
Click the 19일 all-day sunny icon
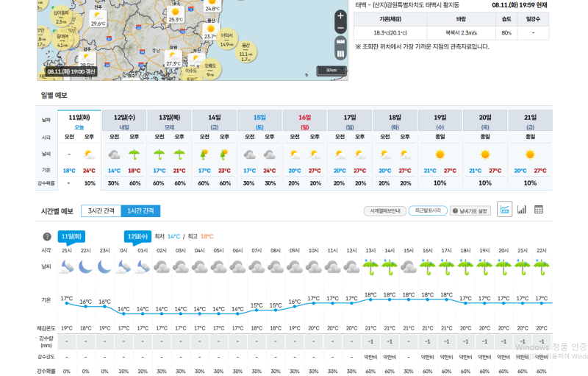[440, 155]
